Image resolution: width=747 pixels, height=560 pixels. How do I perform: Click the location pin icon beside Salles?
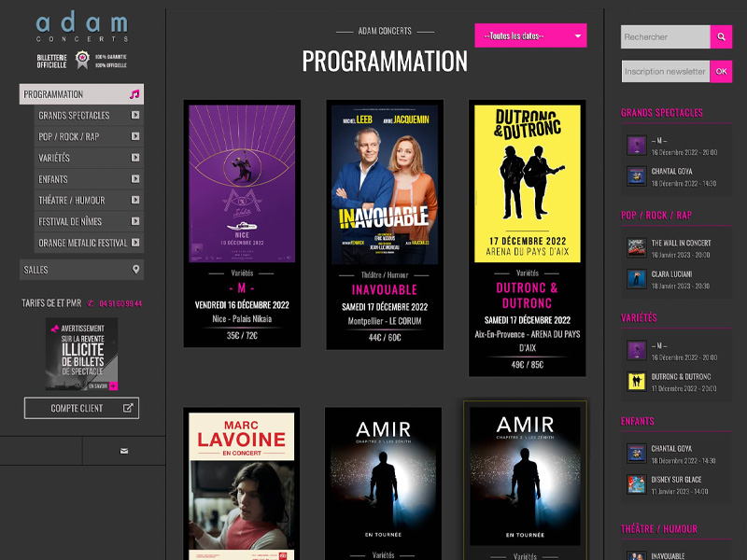136,270
